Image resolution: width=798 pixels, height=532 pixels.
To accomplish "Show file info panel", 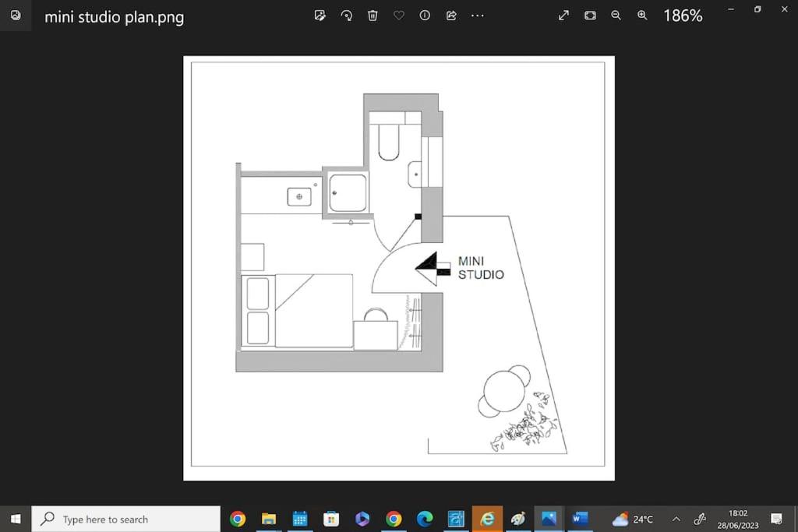I will [425, 16].
